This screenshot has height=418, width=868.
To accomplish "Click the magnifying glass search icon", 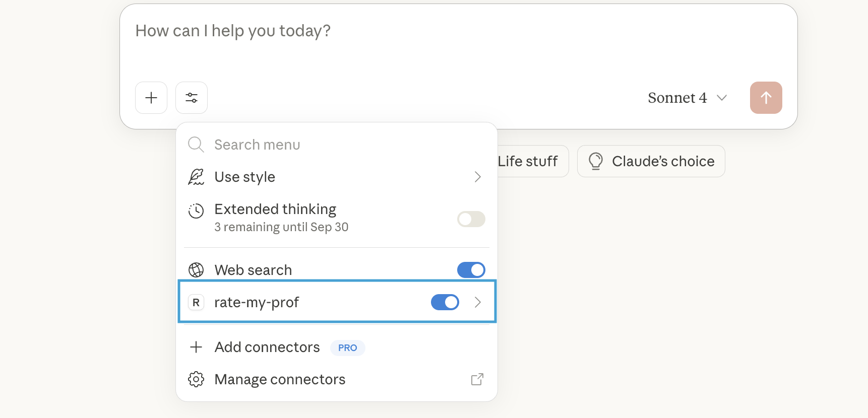I will pyautogui.click(x=196, y=145).
